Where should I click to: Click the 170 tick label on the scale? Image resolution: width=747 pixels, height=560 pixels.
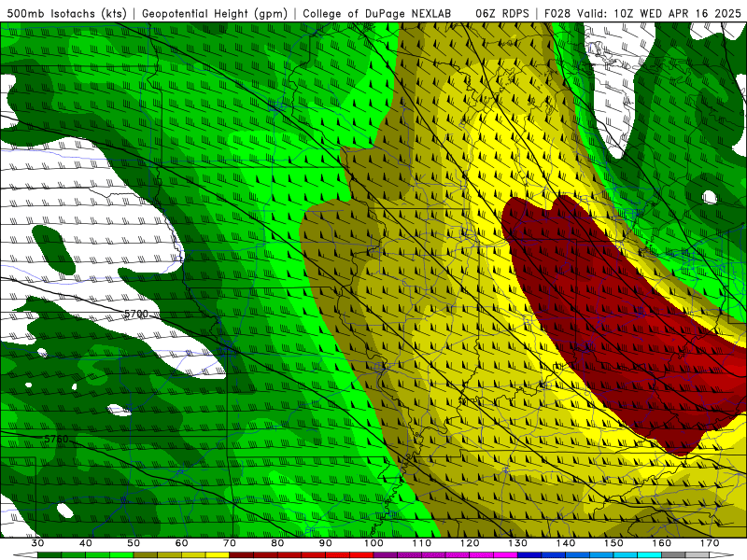click(710, 543)
